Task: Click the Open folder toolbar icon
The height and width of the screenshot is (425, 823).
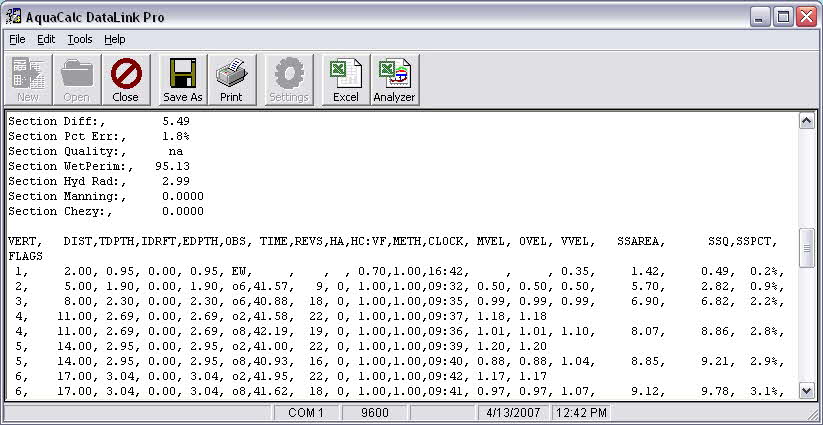Action: pos(77,79)
